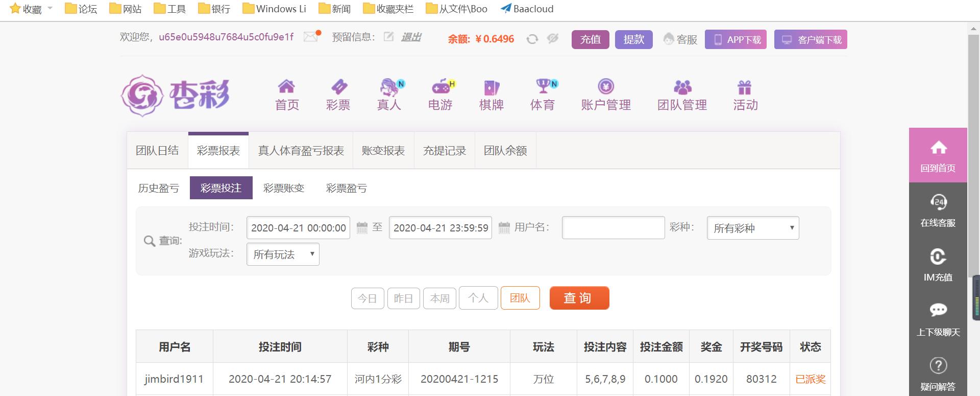This screenshot has height=396, width=980.
Task: Select the 个人 scope filter
Action: pyautogui.click(x=478, y=298)
